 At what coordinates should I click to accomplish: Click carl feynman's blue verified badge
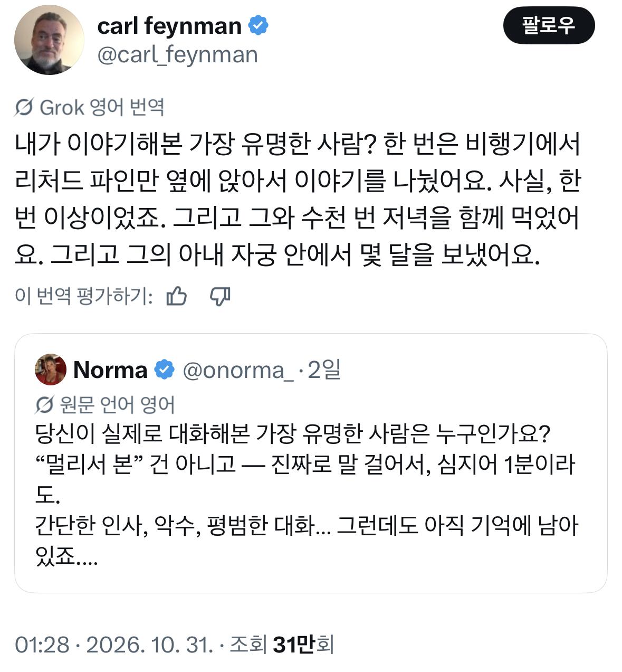pyautogui.click(x=258, y=26)
